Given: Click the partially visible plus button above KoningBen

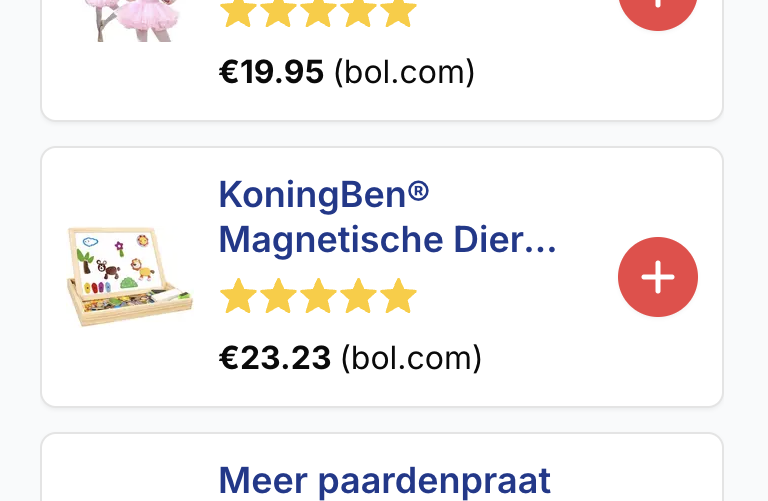Looking at the screenshot, I should [x=658, y=10].
